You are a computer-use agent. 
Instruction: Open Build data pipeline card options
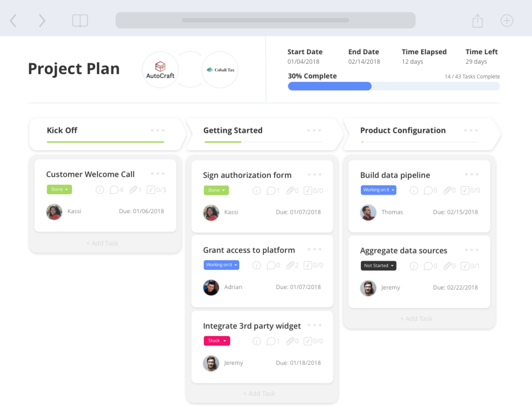pyautogui.click(x=472, y=174)
